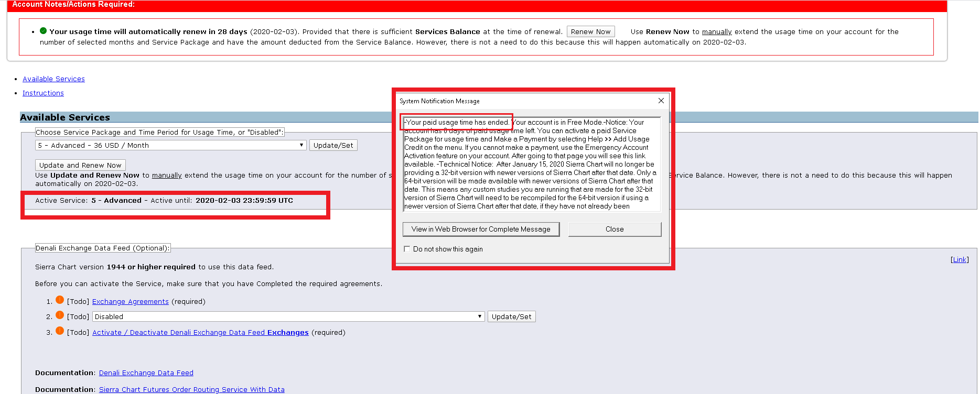Click the Active Service status text
Viewport: 980px width, 394px height.
click(x=164, y=201)
